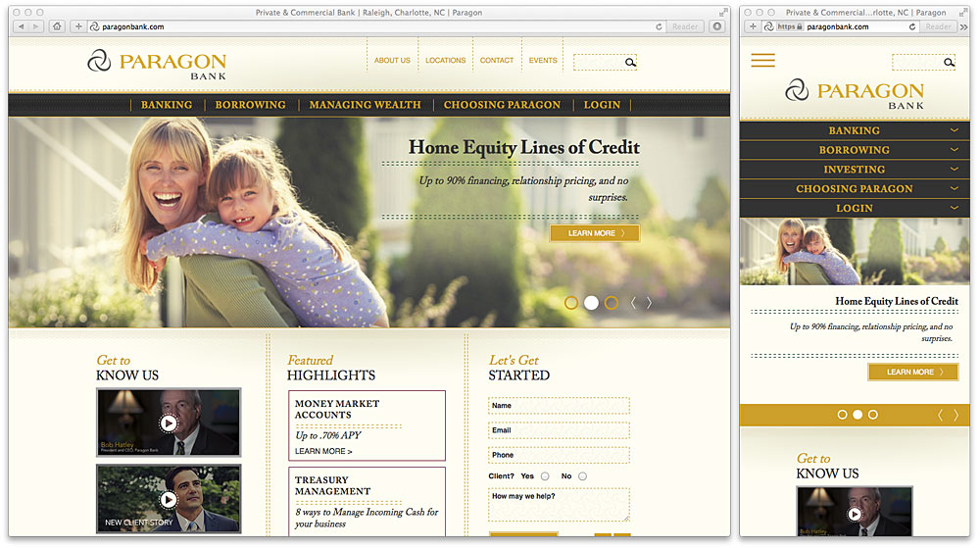
Task: Reload page in the left browser address bar
Action: [x=659, y=26]
